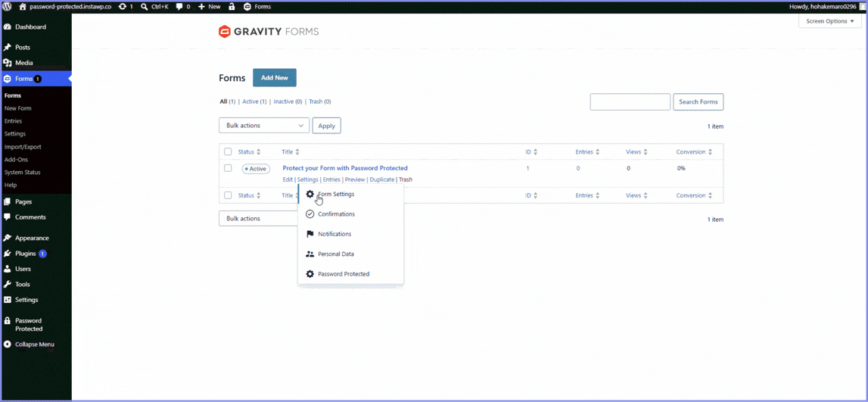
Task: Open the Posts pin icon
Action: pos(8,47)
